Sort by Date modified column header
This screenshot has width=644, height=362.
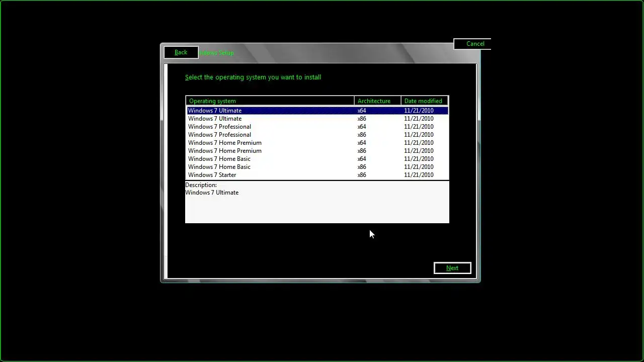(x=424, y=101)
